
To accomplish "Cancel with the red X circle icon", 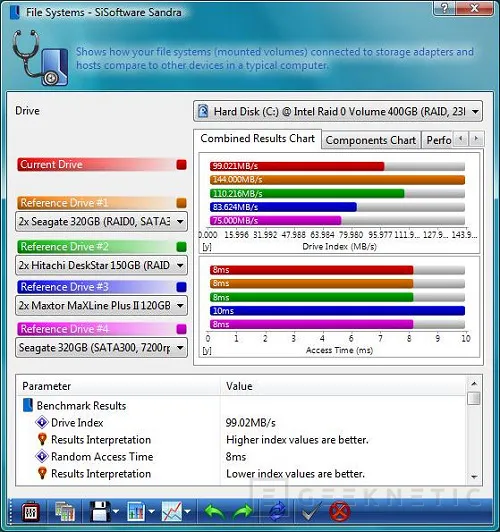I will pos(340,511).
